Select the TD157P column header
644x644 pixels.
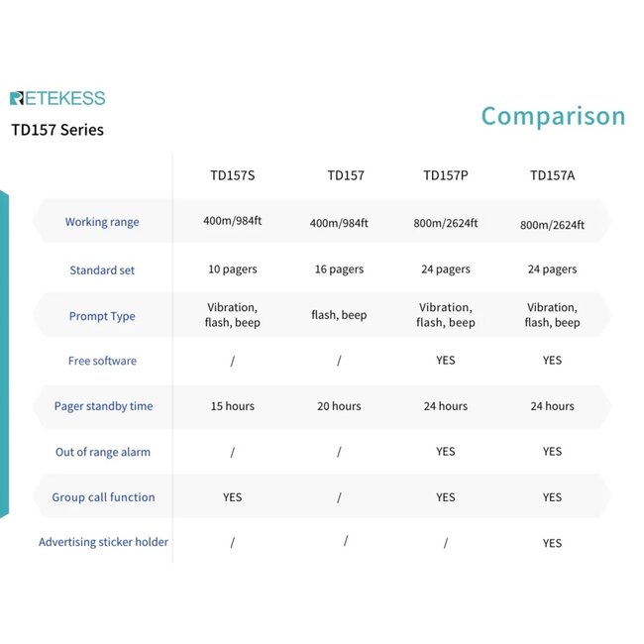tap(446, 175)
